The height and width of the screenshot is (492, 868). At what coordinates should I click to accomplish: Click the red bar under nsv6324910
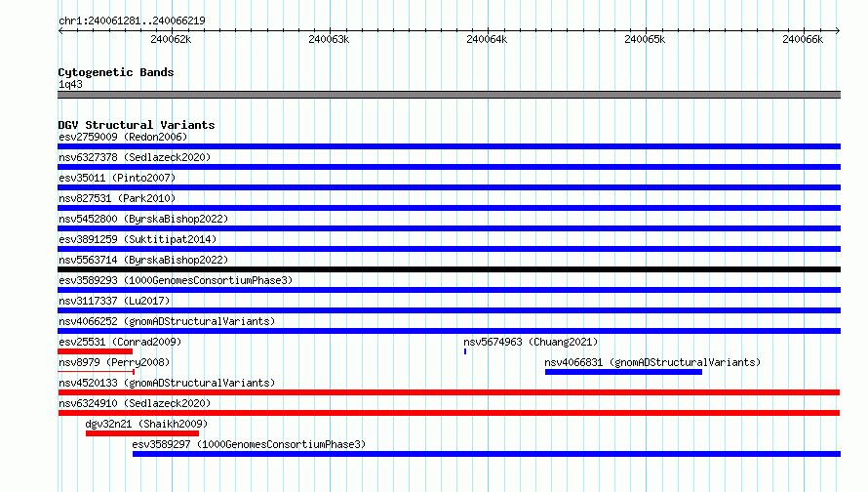[449, 413]
